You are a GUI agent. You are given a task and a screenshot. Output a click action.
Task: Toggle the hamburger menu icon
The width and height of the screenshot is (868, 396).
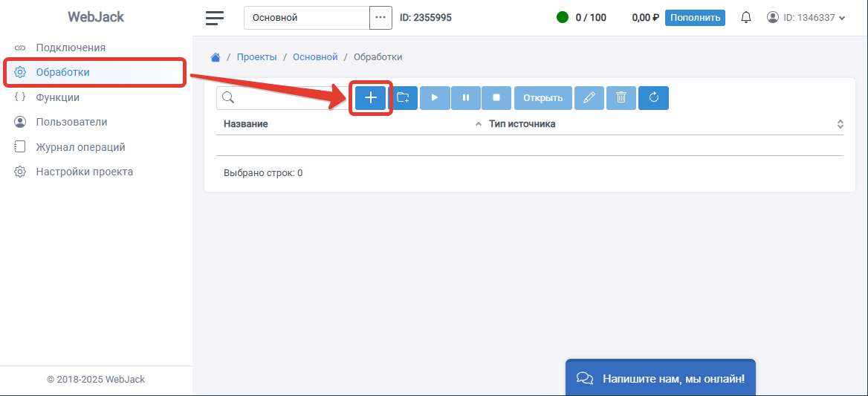pyautogui.click(x=215, y=18)
